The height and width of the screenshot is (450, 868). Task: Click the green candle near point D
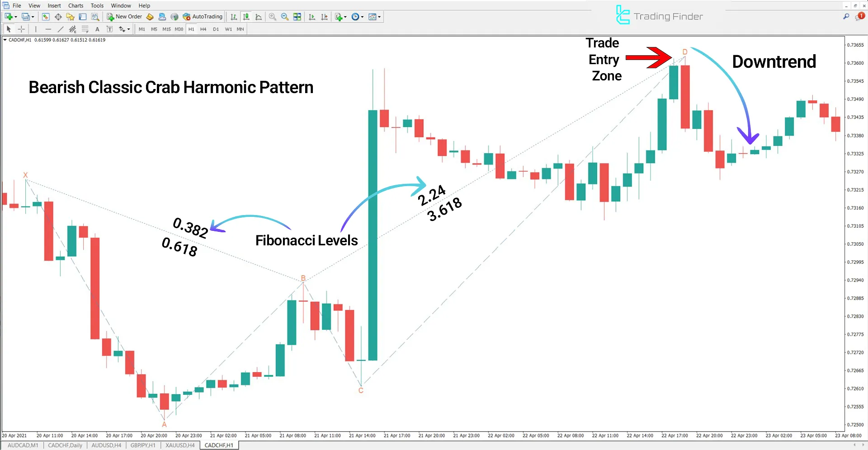[674, 84]
